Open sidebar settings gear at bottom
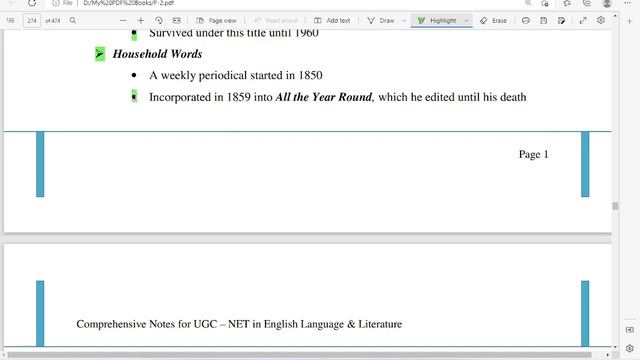This screenshot has width=640, height=360. [x=629, y=349]
